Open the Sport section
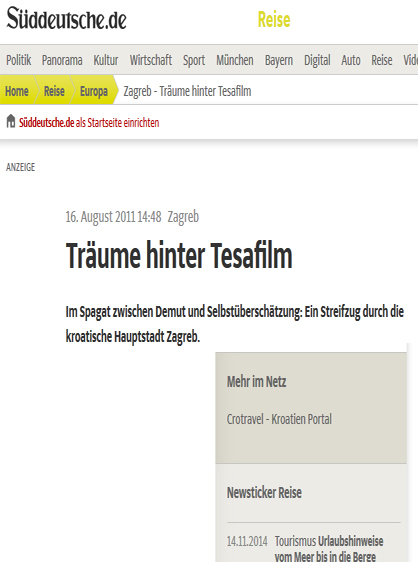 tap(194, 60)
